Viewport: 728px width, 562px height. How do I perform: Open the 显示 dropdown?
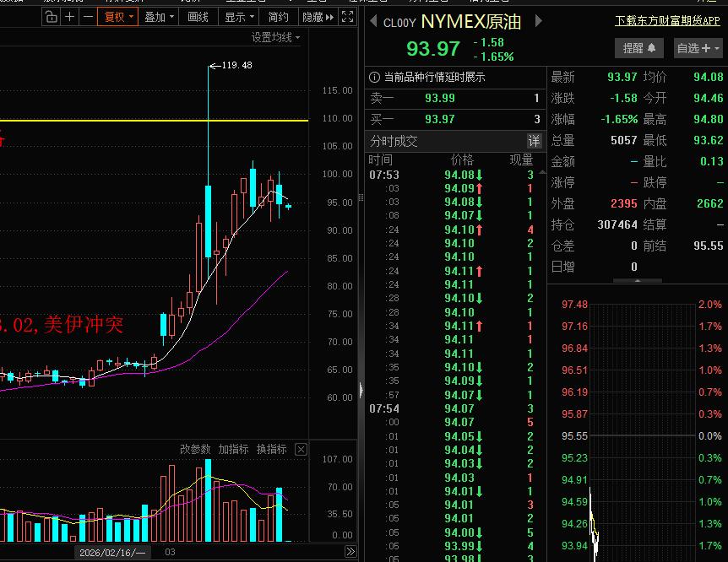239,17
